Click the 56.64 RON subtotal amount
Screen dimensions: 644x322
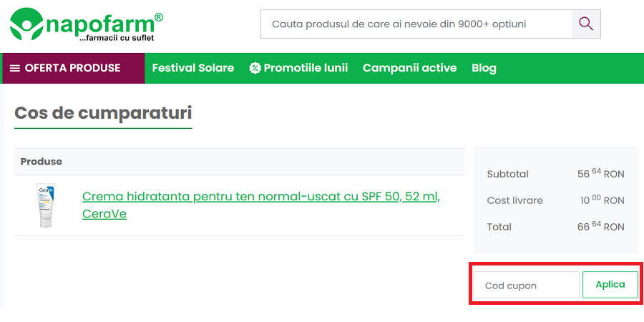click(600, 174)
